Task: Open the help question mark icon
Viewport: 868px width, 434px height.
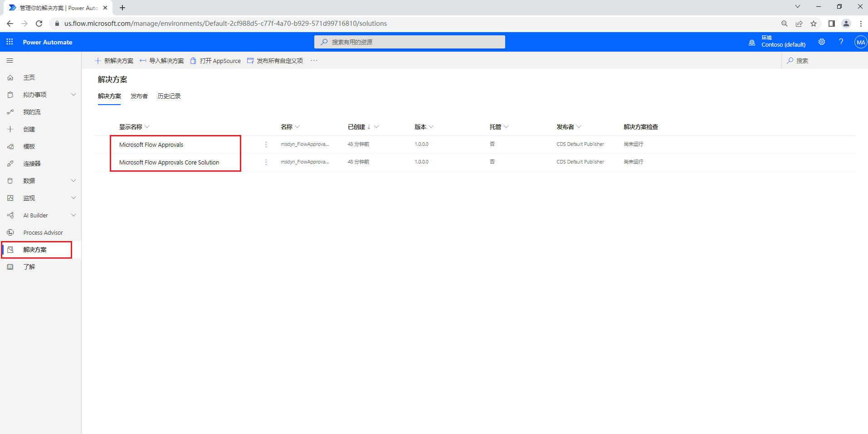Action: 841,42
